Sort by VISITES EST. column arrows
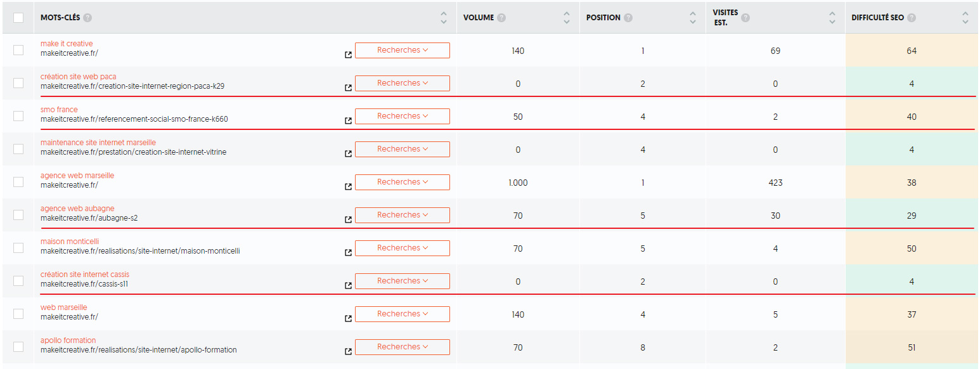The image size is (980, 369). coord(832,18)
